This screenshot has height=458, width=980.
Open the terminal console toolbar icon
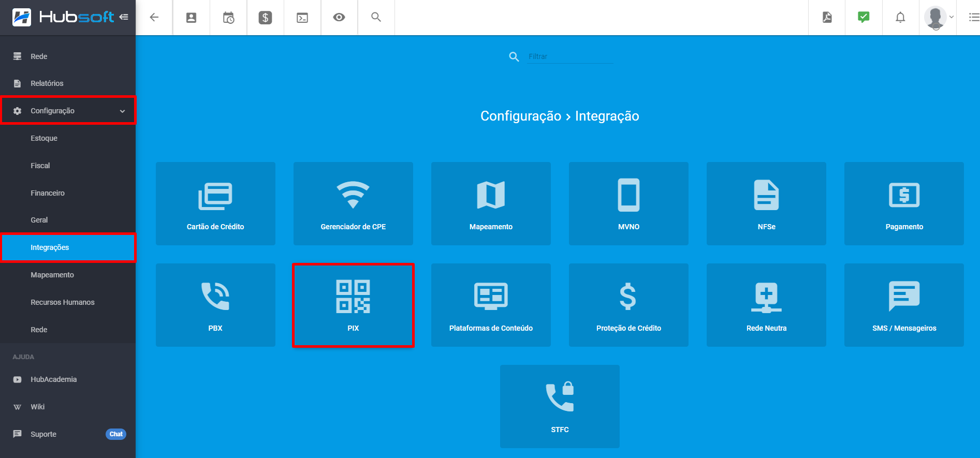pos(302,17)
